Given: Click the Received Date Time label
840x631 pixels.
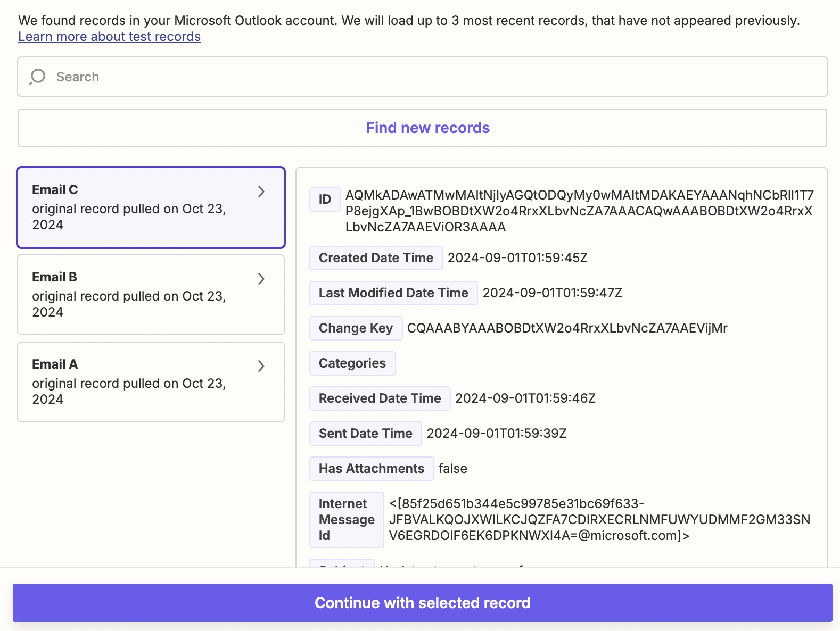Looking at the screenshot, I should pos(380,398).
